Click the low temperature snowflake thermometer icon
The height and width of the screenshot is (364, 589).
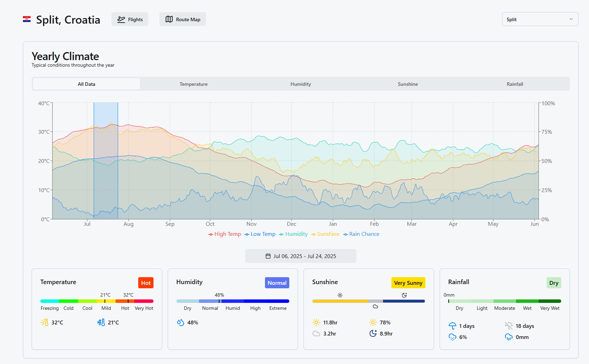pos(101,322)
